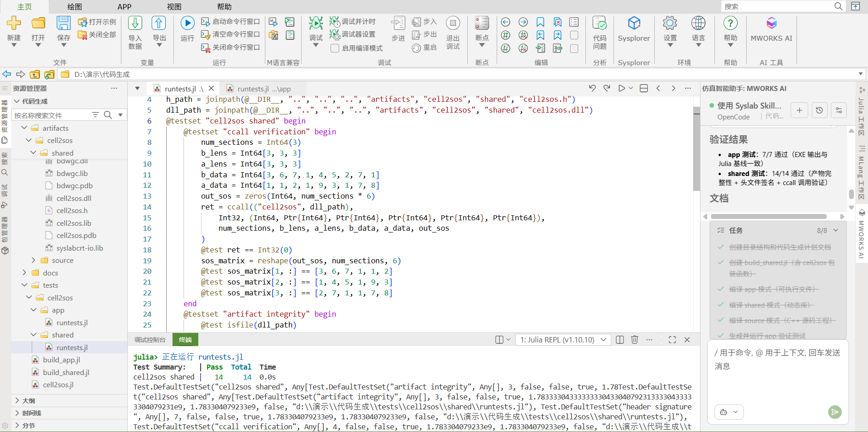Click the 断点 (Breakpoint) icon
Screen dimensions: 868x432
[x=482, y=23]
